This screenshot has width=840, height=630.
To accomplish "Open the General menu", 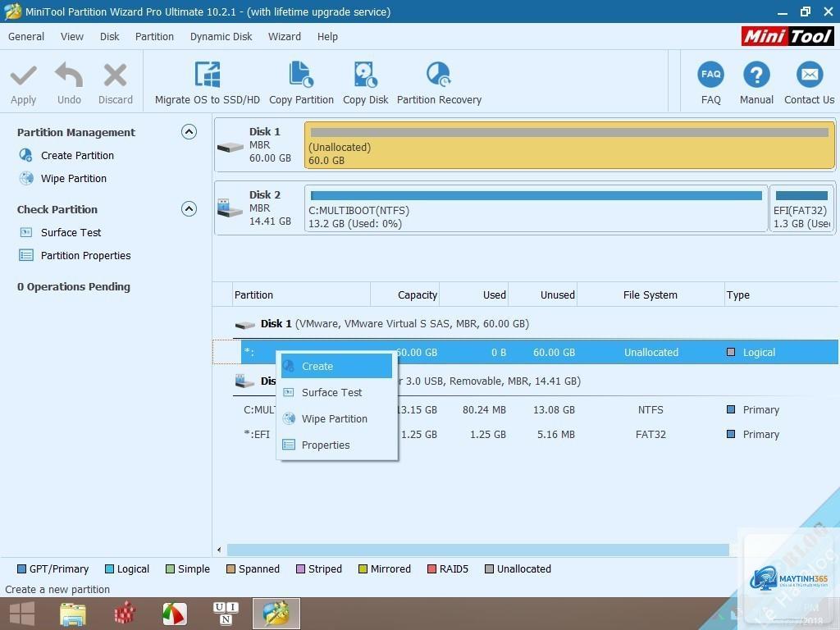I will click(26, 36).
